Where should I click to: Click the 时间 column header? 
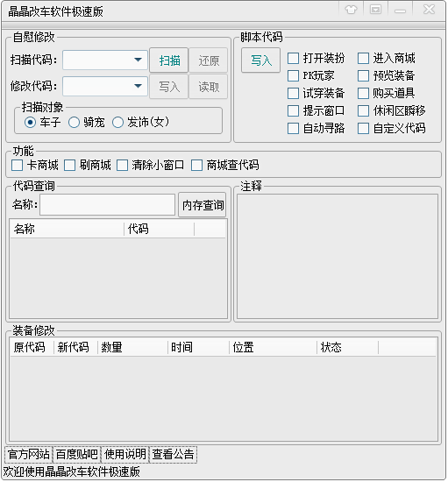[198, 347]
